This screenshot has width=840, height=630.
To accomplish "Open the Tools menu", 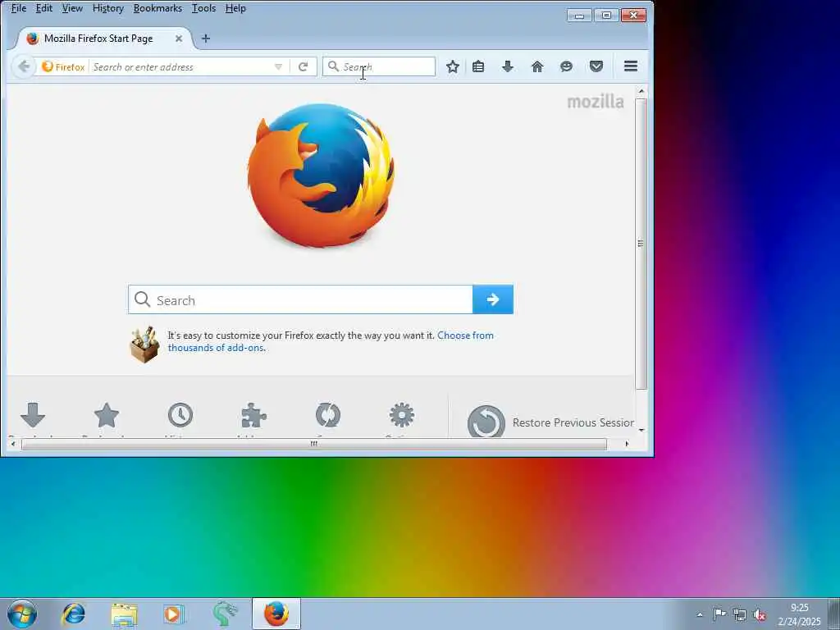I will click(x=203, y=8).
